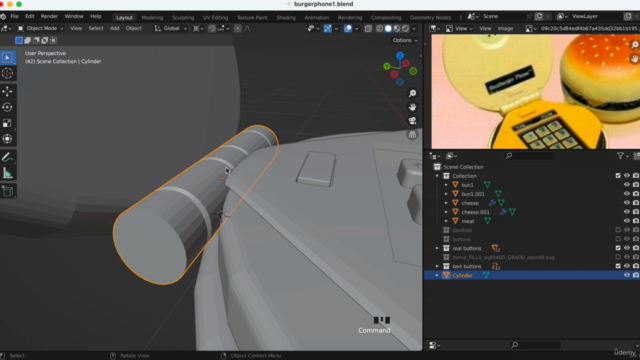Expand the bun1 object in outliner
Screen dimensions: 640x360
(x=446, y=185)
